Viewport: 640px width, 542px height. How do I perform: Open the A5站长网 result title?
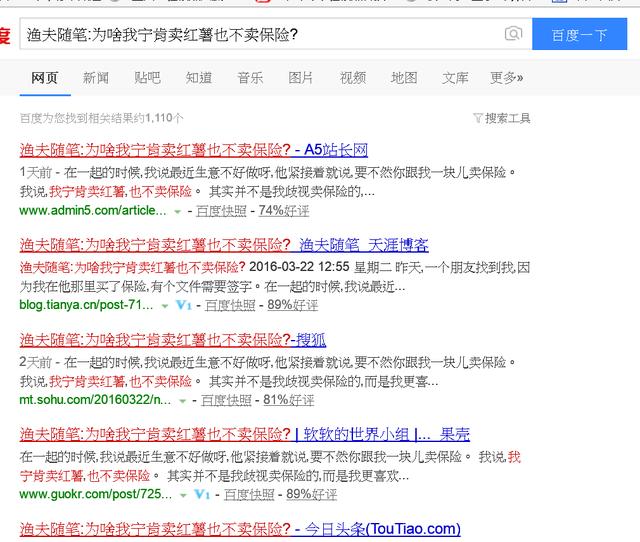(x=193, y=150)
